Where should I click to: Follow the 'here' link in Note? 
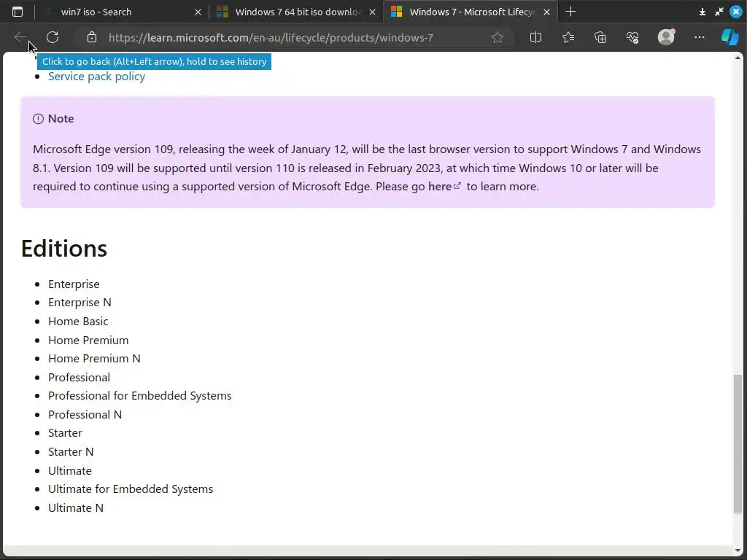(440, 187)
